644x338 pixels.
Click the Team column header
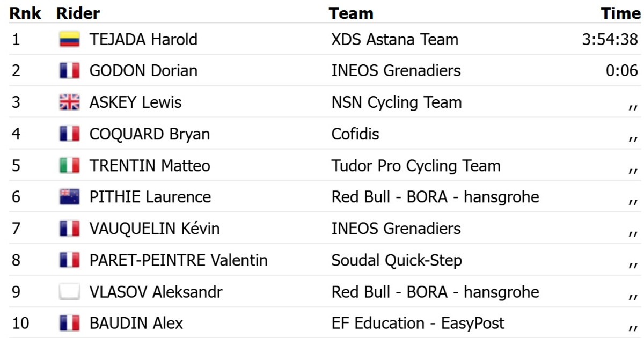point(351,13)
